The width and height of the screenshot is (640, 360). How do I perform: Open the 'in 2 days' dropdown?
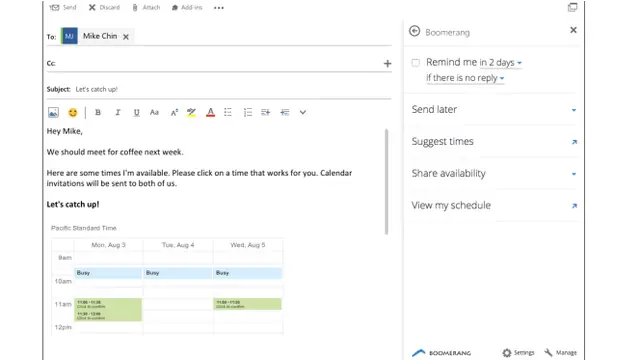500,63
